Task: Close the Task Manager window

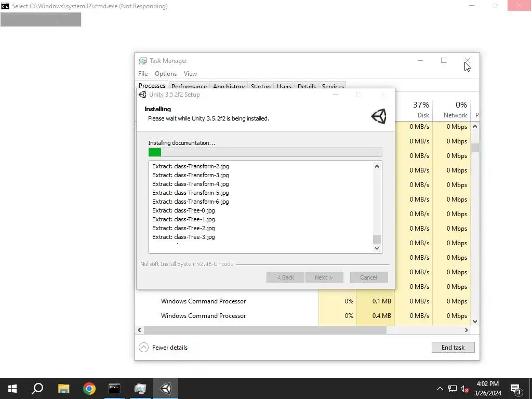Action: (467, 60)
